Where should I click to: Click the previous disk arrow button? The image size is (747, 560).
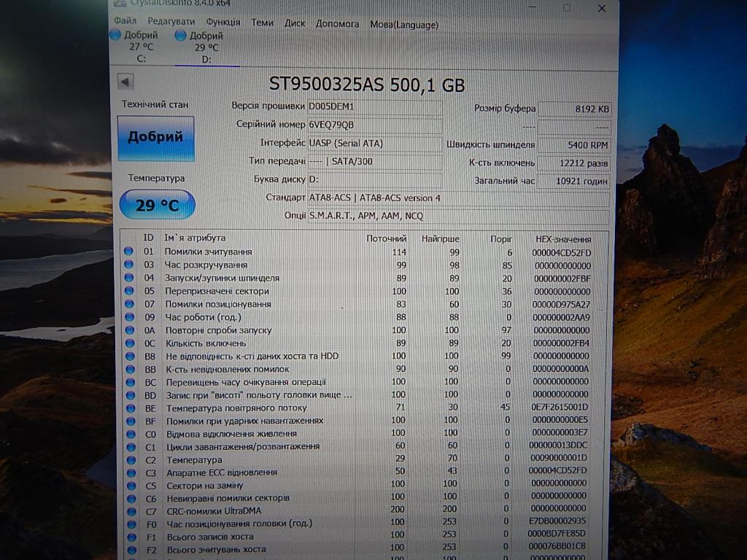click(125, 82)
